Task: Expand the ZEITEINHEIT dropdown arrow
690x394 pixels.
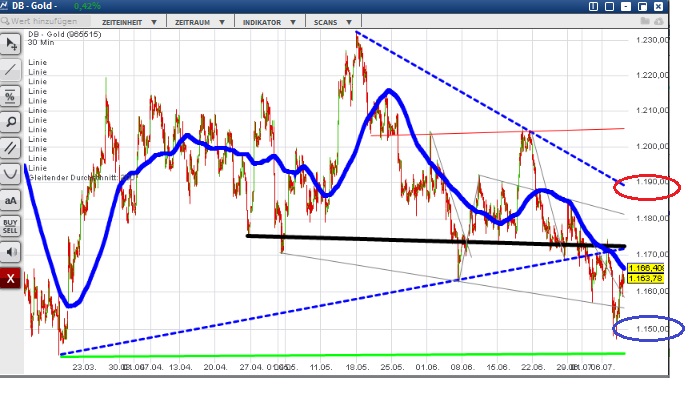Action: point(154,22)
